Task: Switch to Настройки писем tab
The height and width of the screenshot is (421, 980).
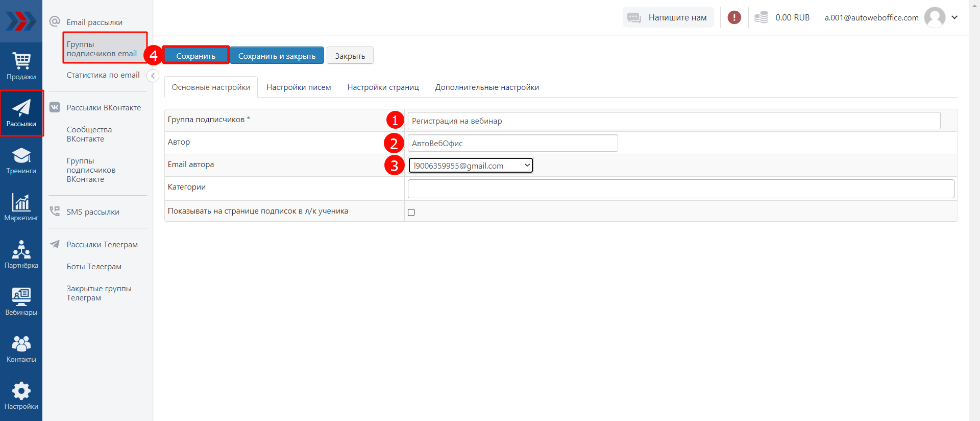Action: tap(299, 87)
